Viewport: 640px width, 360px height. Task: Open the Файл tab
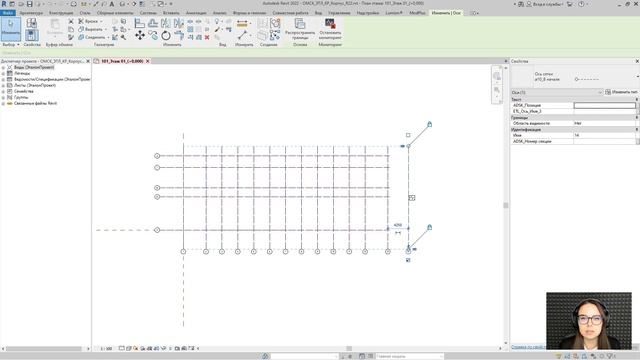point(8,13)
